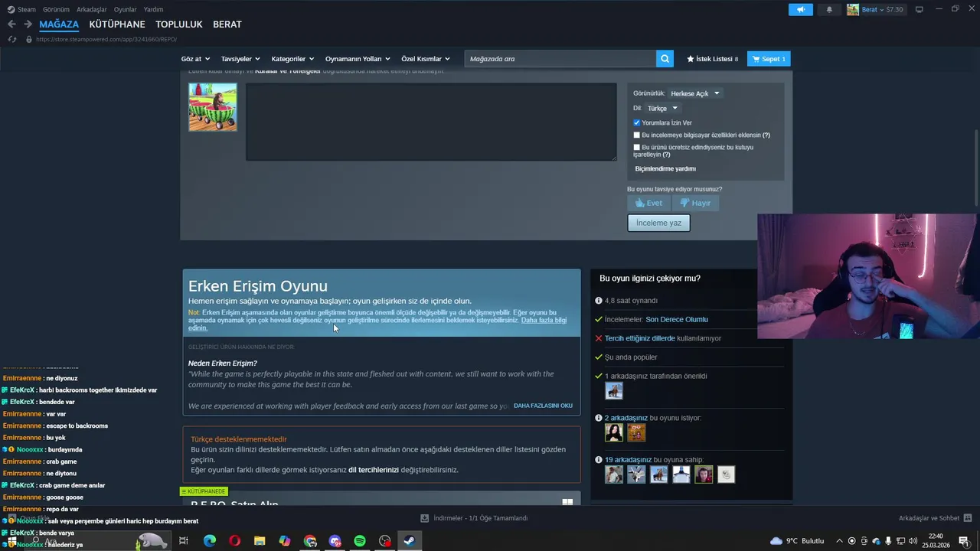
Task: Switch to MAĞAZA tab
Action: [59, 24]
